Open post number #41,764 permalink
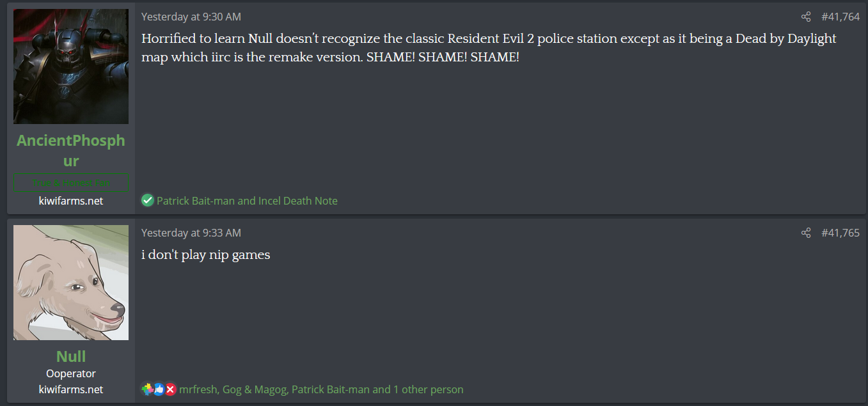This screenshot has width=868, height=406. tap(840, 17)
